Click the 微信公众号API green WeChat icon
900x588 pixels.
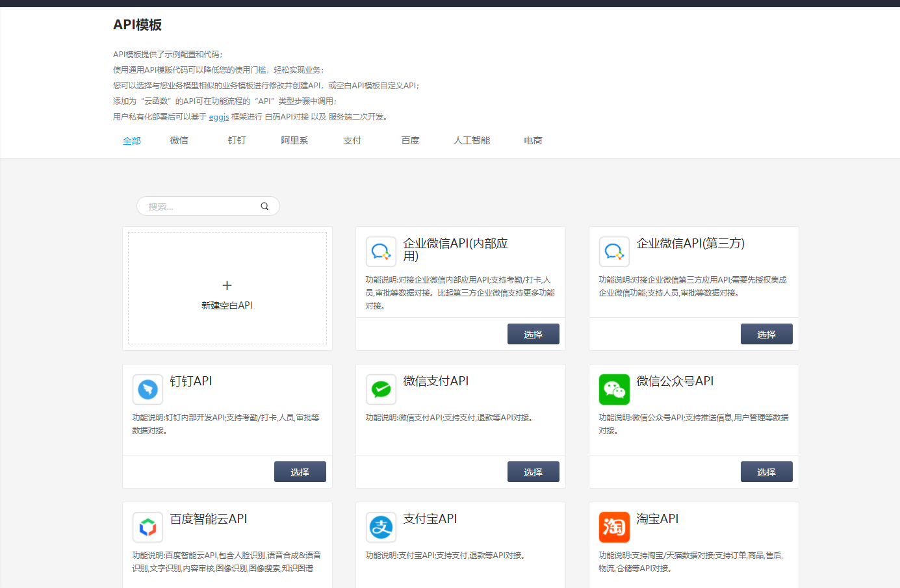click(614, 389)
